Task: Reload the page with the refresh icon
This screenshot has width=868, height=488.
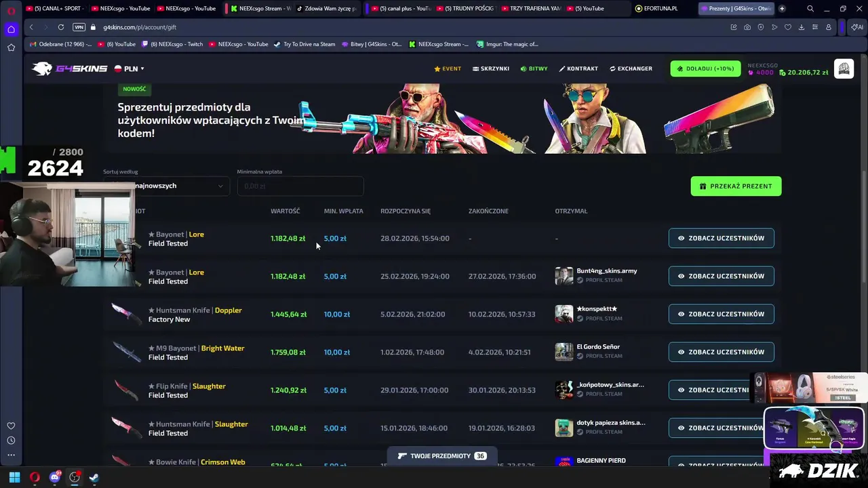Action: pos(61,27)
